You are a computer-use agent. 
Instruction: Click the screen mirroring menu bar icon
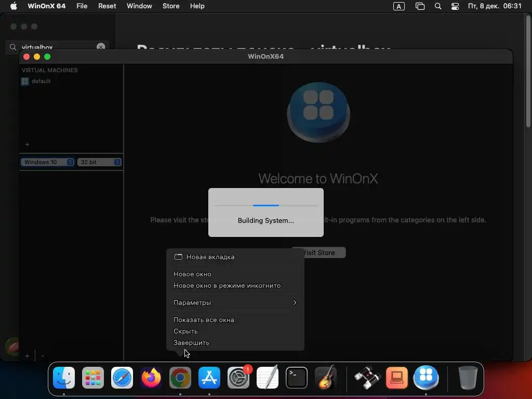click(420, 6)
